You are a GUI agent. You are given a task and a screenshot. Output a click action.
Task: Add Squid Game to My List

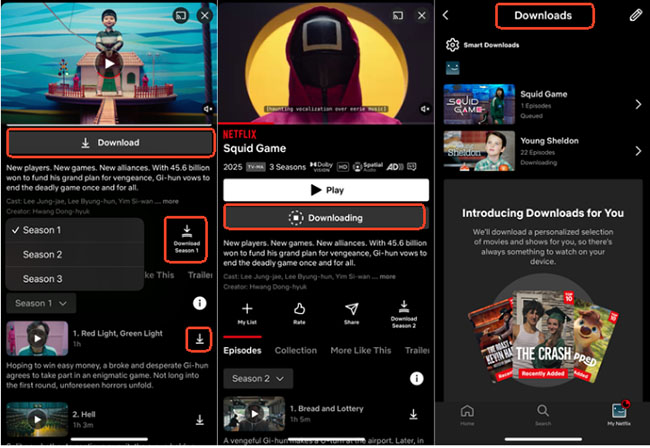pos(247,314)
